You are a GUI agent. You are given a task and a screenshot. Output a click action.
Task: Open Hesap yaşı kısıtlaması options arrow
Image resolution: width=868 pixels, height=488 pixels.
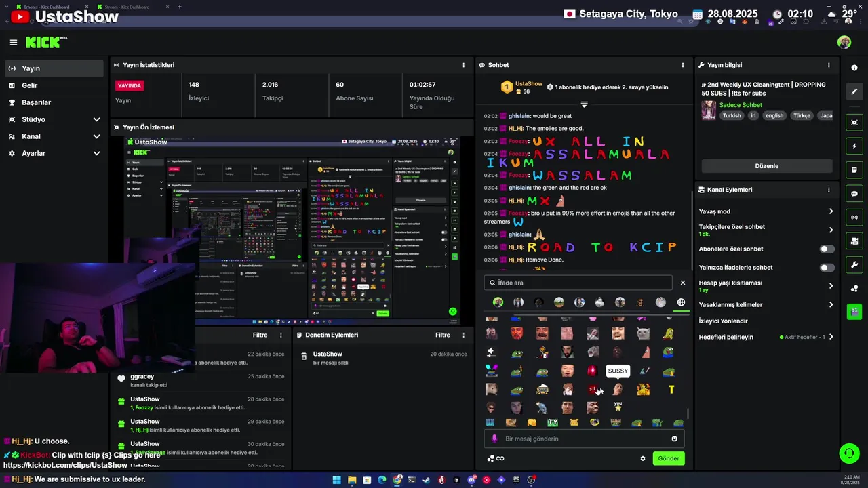pos(831,285)
